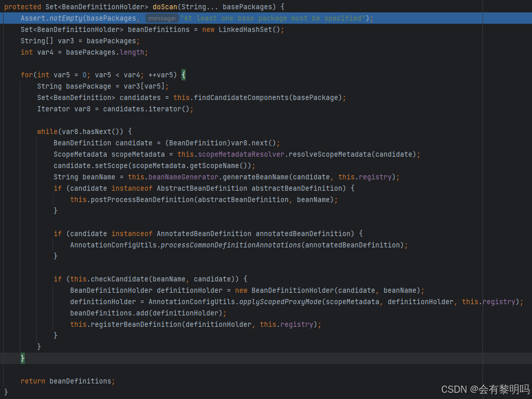
Task: Click 'instanceof AnnotatedBeanDefinition' check
Action: [181, 234]
